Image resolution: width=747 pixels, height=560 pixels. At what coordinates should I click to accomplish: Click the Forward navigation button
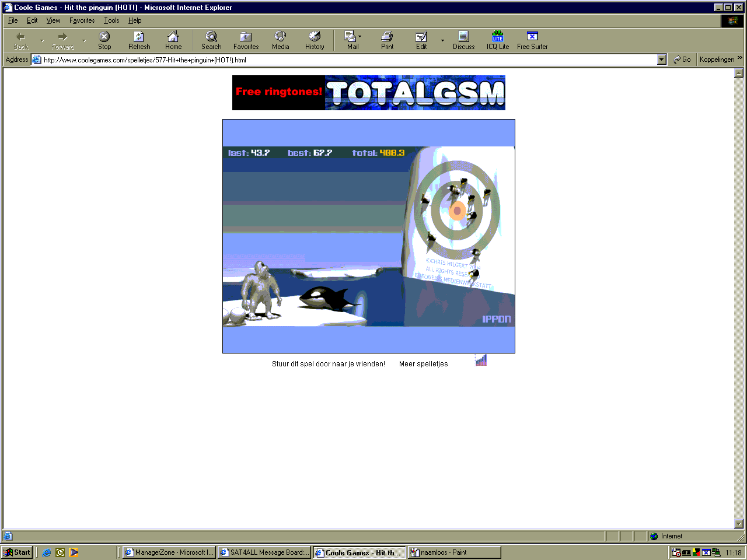point(63,40)
